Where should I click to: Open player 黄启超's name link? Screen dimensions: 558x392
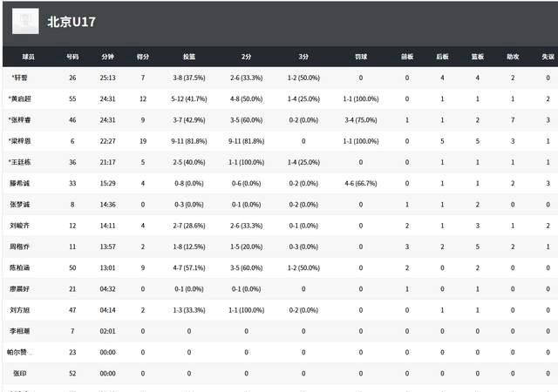tap(21, 99)
